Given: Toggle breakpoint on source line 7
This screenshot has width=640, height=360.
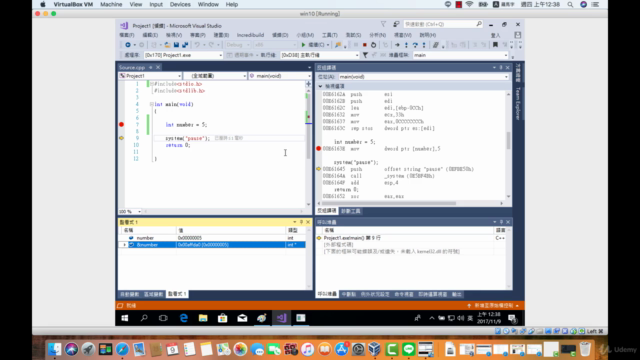Looking at the screenshot, I should (121, 124).
